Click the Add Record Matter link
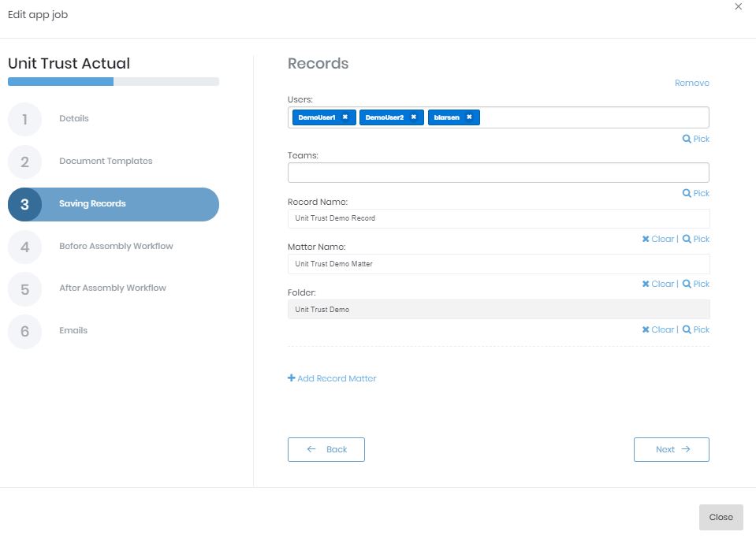The width and height of the screenshot is (756, 543). pyautogui.click(x=332, y=378)
